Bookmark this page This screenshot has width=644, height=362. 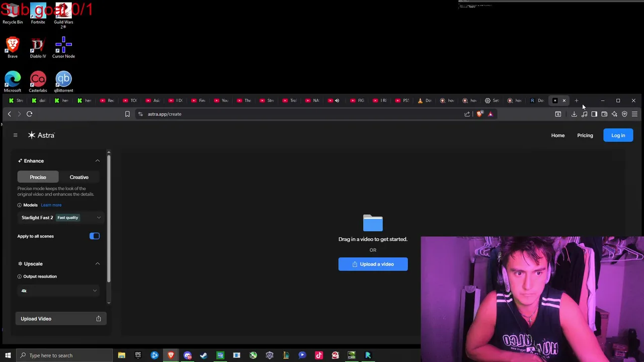click(x=127, y=114)
